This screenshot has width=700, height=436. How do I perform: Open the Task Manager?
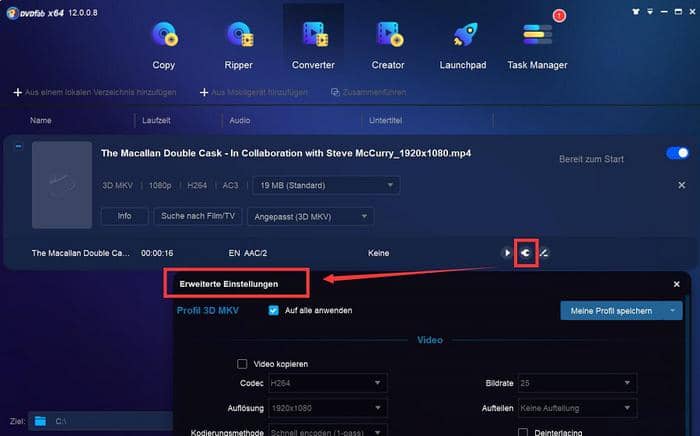pyautogui.click(x=537, y=46)
